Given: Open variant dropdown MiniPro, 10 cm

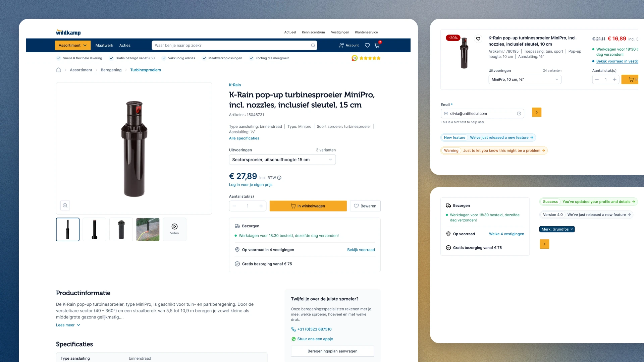Looking at the screenshot, I should click(525, 79).
